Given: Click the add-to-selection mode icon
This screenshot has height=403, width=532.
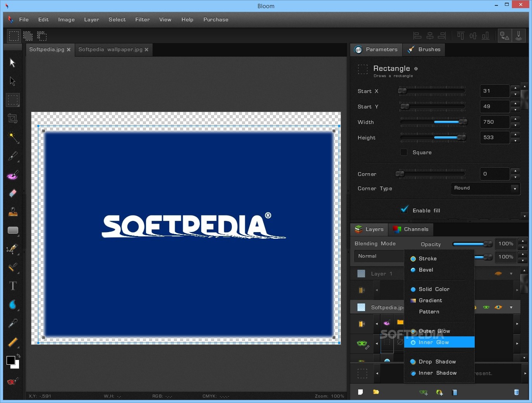Looking at the screenshot, I should (28, 36).
